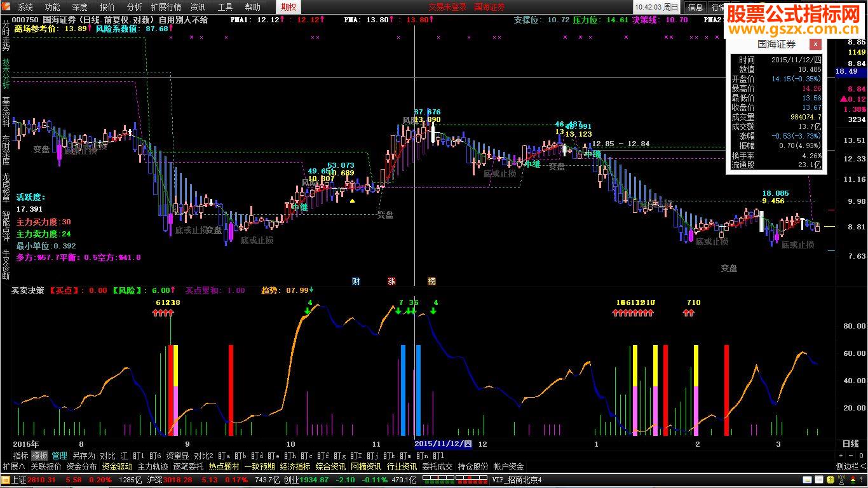Screen dimensions: 868x488
Task: Select 智能点评 in left sidebar
Action: [6, 226]
